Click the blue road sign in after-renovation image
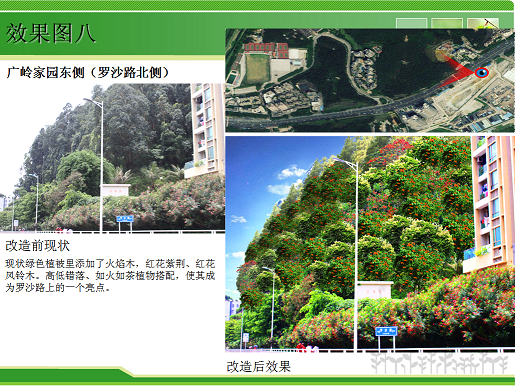The image size is (515, 386). pyautogui.click(x=386, y=331)
